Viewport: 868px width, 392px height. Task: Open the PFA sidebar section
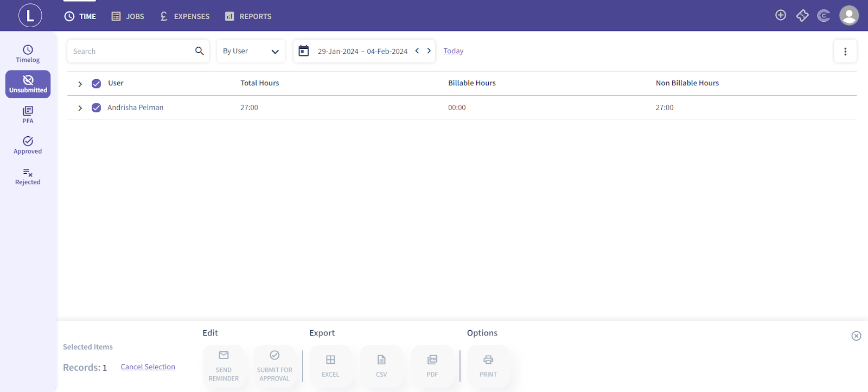28,115
